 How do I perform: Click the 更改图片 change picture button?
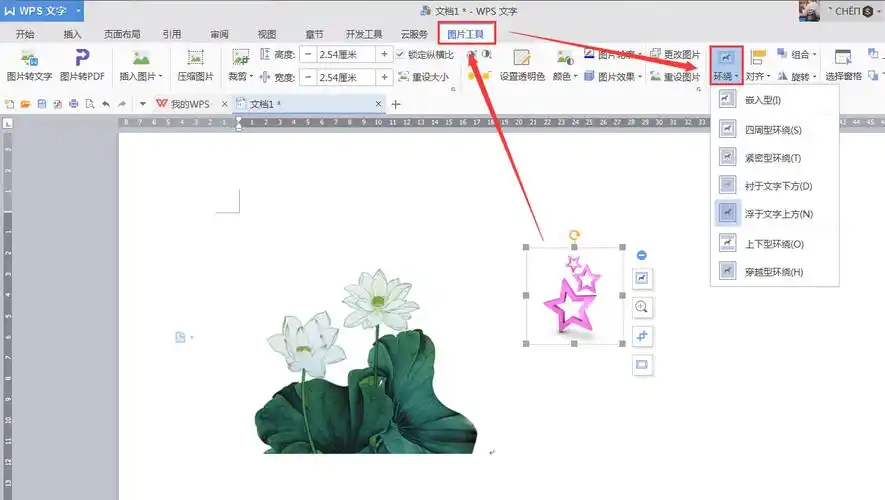(675, 54)
